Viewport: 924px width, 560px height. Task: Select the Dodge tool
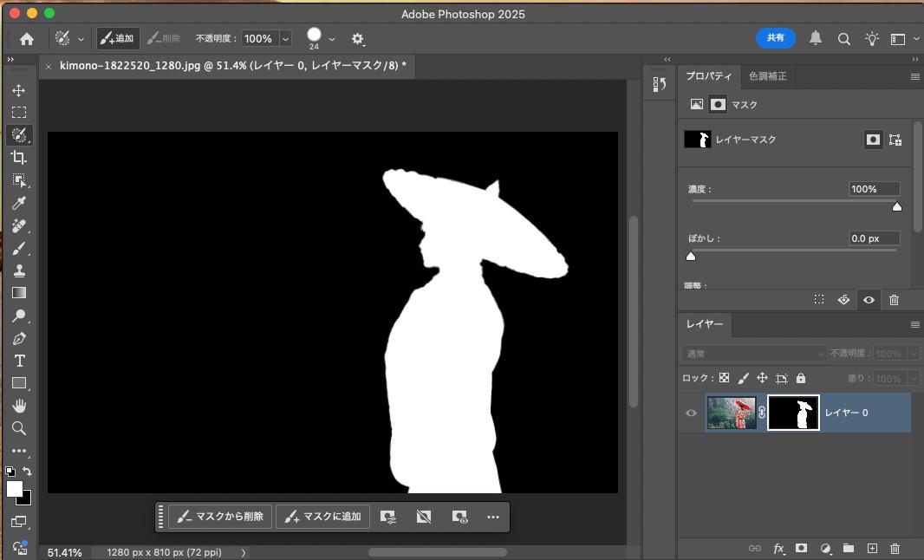[19, 316]
